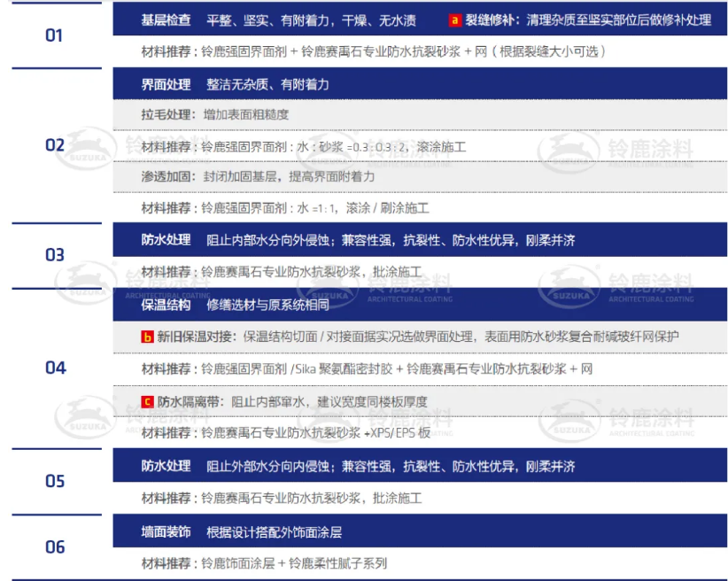The width and height of the screenshot is (728, 581).
Task: Click the text "防水隔离带：阻止内部窜水，建议宽度同楼板厚度"
Action: (x=292, y=402)
